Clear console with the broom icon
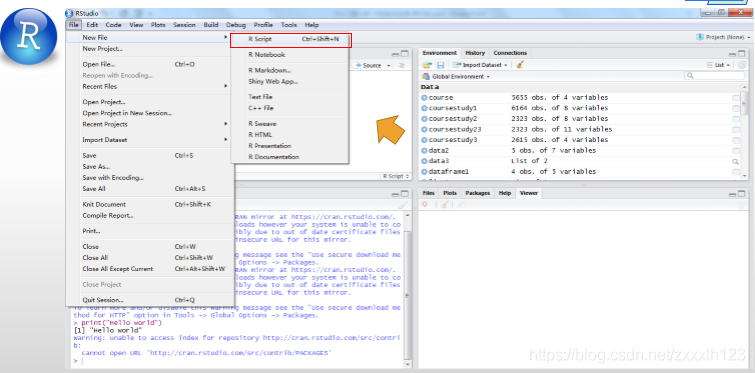 click(403, 205)
